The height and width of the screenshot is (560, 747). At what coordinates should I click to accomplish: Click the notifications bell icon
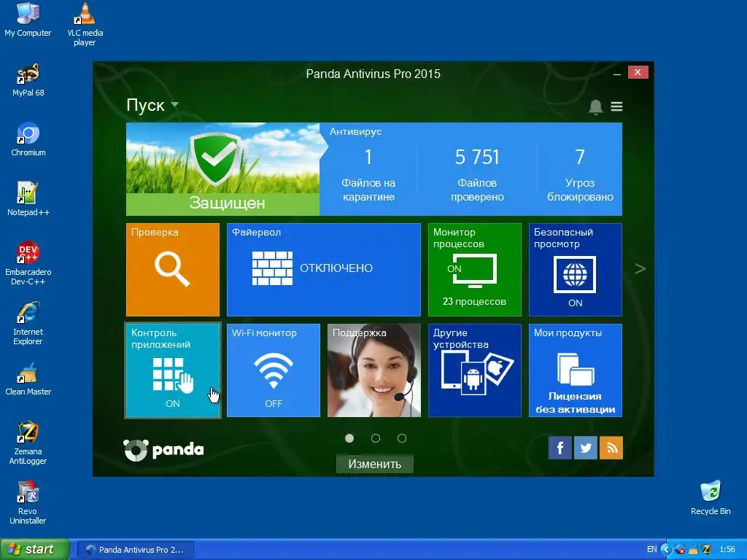click(595, 106)
